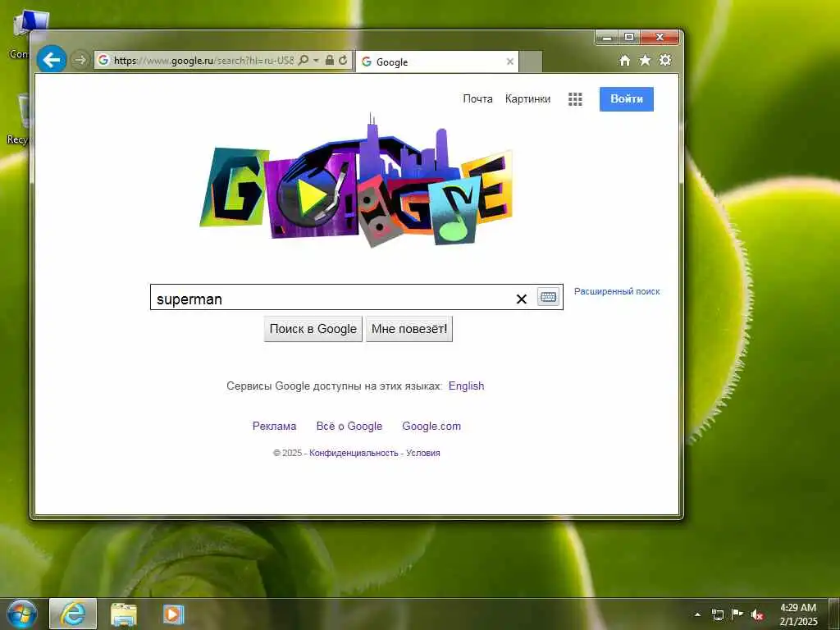Screen dimensions: 840x630
Task: Maximize the Internet Explorer window
Action: pyautogui.click(x=629, y=37)
